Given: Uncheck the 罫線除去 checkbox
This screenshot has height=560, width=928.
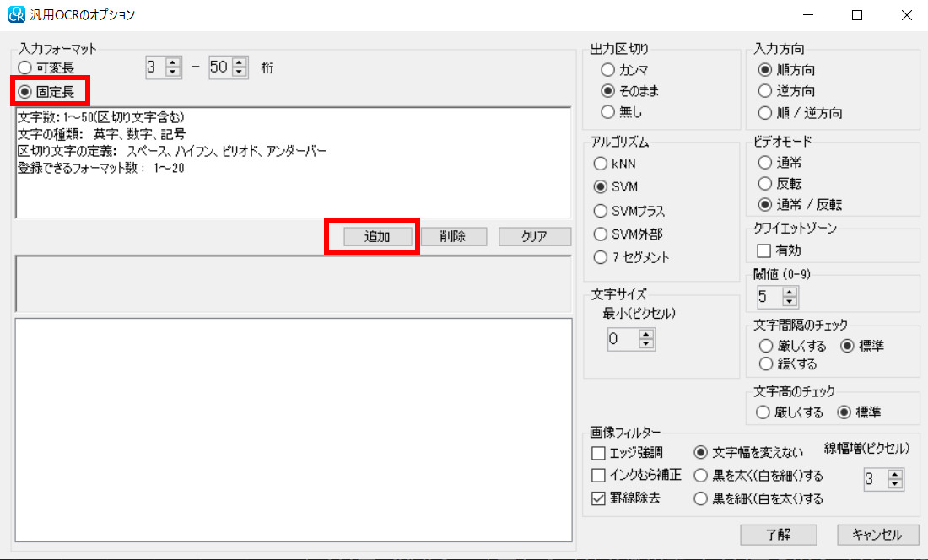Looking at the screenshot, I should pos(599,498).
